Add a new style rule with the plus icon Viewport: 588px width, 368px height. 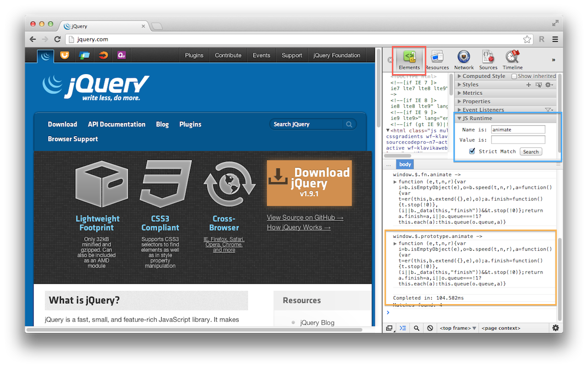528,85
